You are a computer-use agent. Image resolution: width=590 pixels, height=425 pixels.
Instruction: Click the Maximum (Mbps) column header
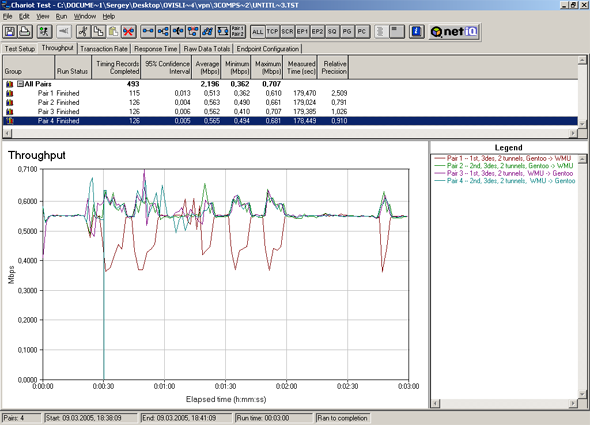[267, 67]
